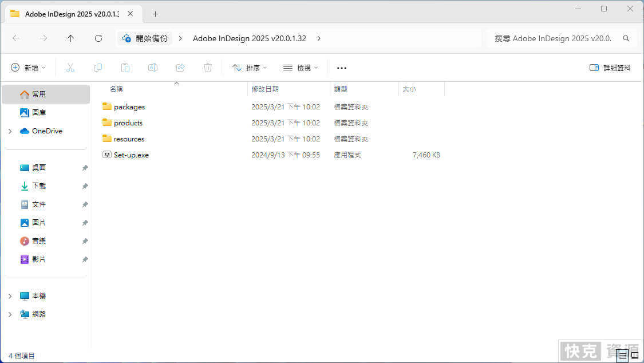The width and height of the screenshot is (644, 363).
Task: Sort by the 名稱 column header
Action: click(116, 89)
